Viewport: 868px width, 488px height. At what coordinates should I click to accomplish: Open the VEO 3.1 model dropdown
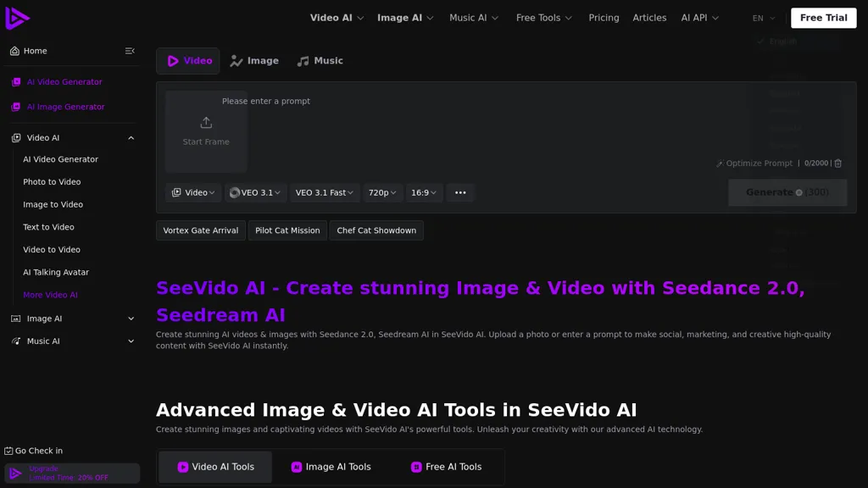[x=255, y=192]
